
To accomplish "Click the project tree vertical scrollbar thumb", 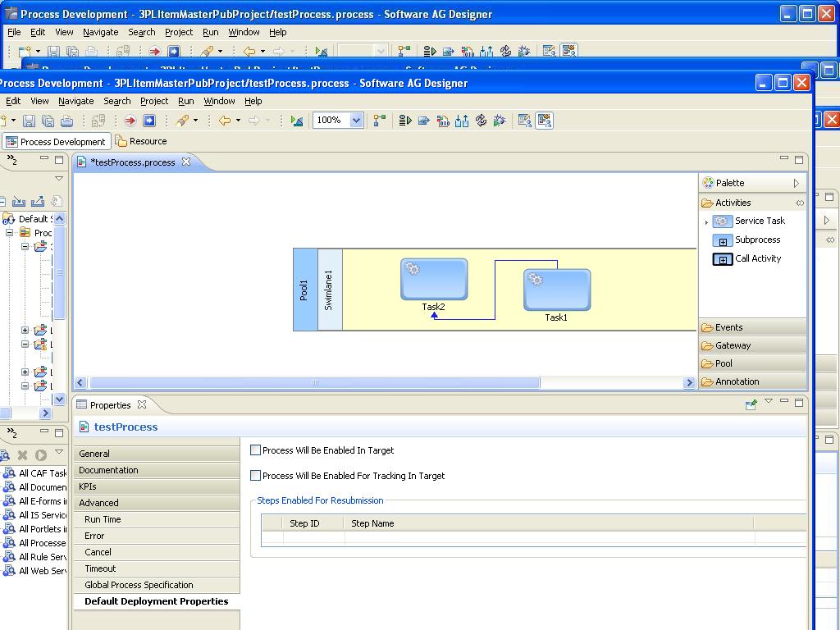I will pos(59,272).
